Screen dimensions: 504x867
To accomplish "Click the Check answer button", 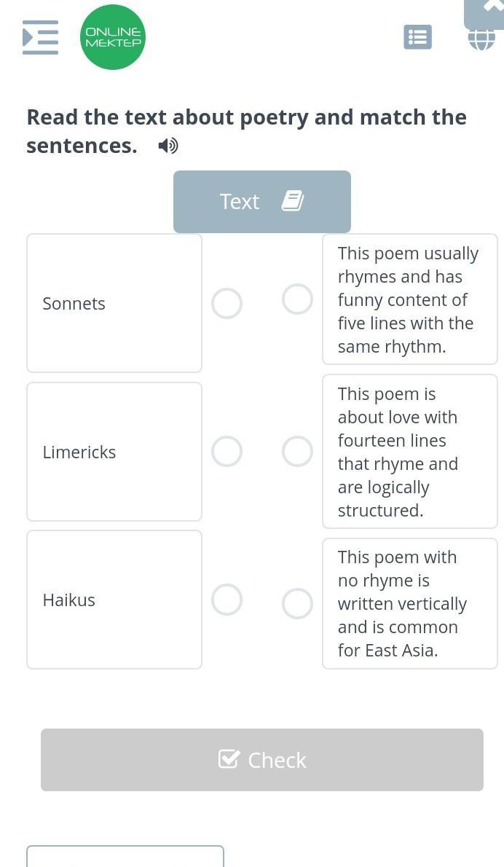I will [262, 760].
